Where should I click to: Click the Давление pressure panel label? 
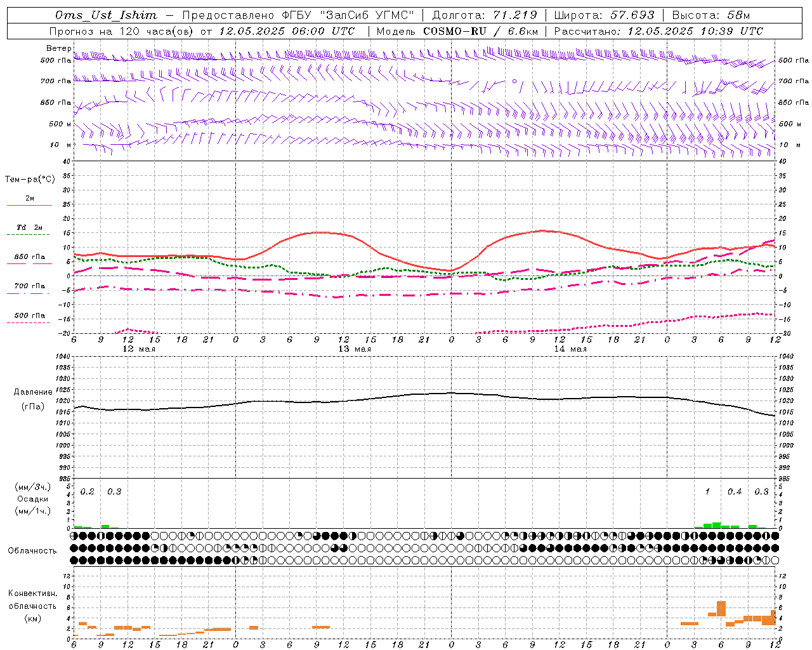point(33,392)
